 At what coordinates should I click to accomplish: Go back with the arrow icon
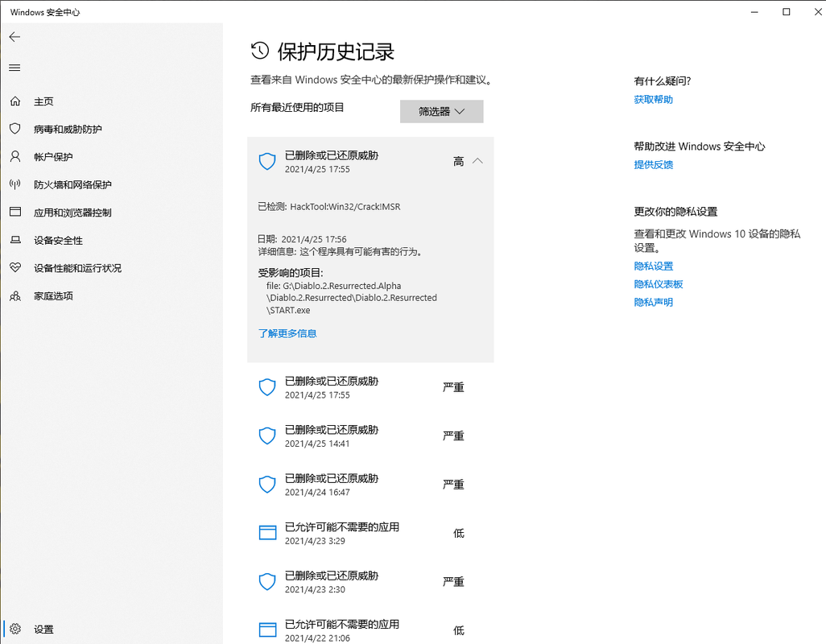pyautogui.click(x=14, y=37)
